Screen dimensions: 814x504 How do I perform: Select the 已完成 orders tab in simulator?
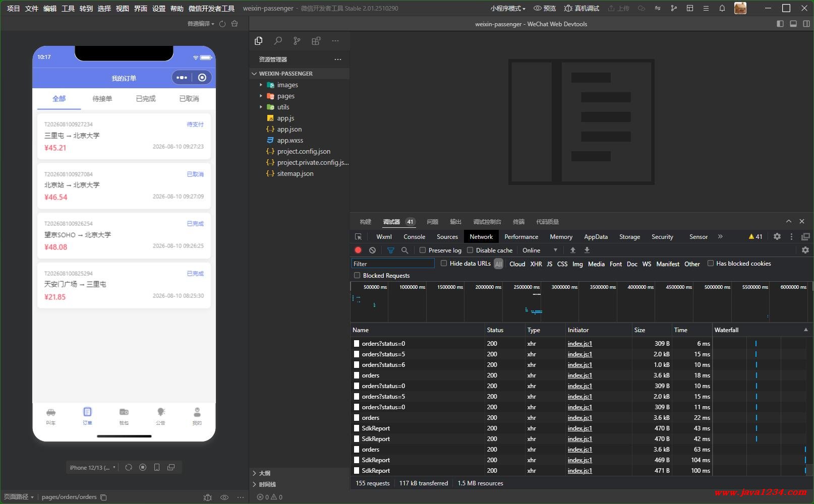point(146,98)
